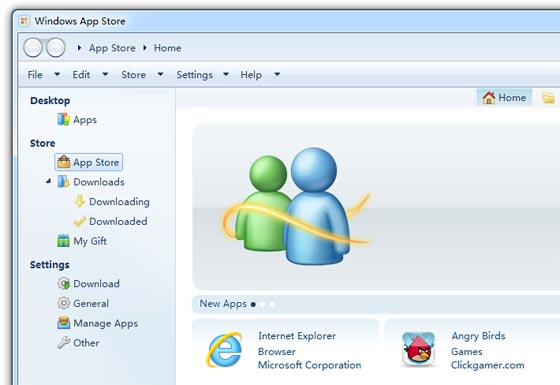
Task: Select App Store label in sidebar
Action: (x=96, y=162)
